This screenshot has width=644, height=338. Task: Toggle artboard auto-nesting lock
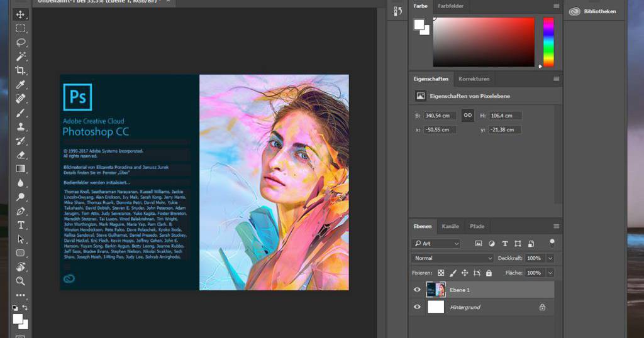tap(477, 273)
